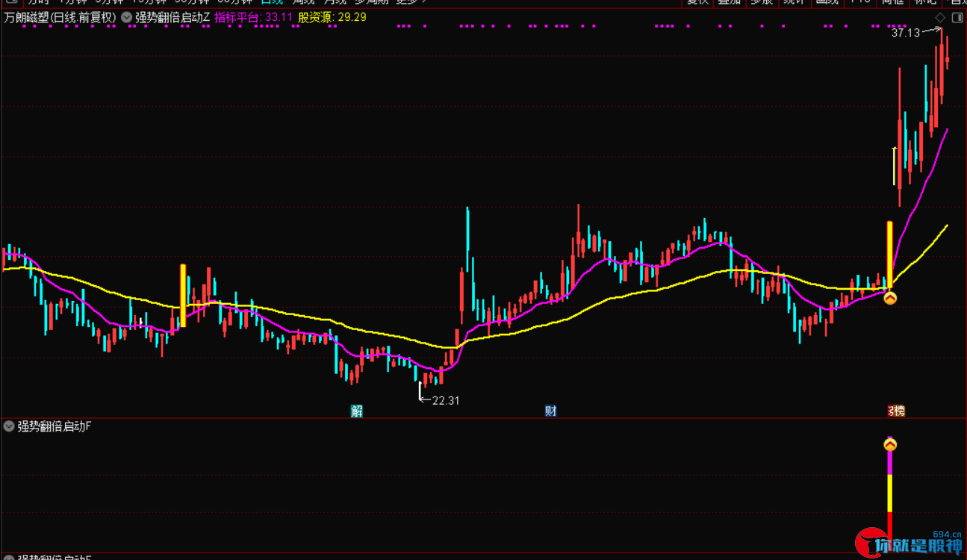Viewport: 967px width, 560px height.
Task: Click the up-arrow signal icon in 强势翻倍启动F panel
Action: (x=890, y=445)
